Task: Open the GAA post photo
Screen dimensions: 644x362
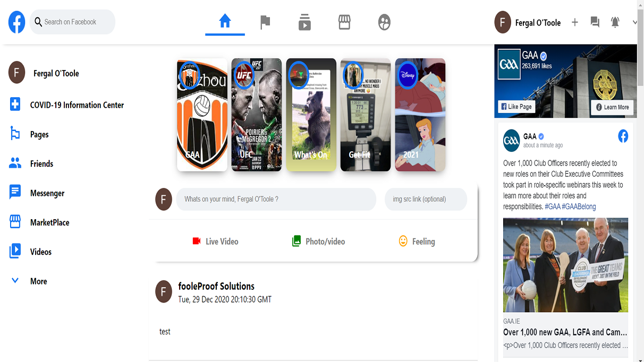Action: 565,265
